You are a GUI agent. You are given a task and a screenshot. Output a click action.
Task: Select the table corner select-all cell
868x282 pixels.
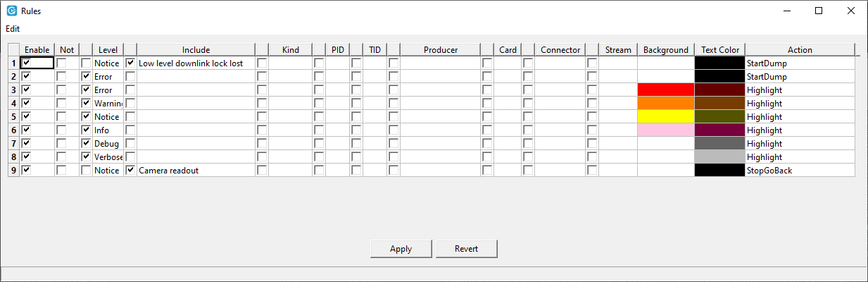(13, 50)
